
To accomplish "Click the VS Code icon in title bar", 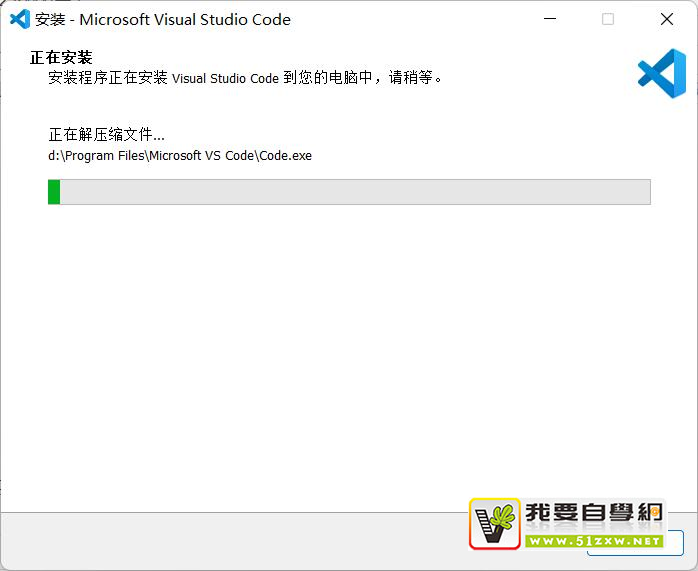I will [x=19, y=19].
